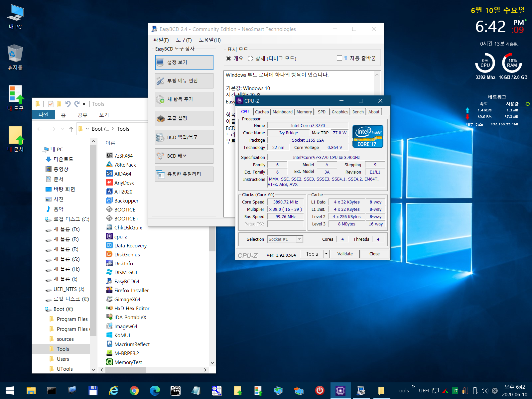532x399 pixels.
Task: Click 새 항목 추가 in EasyBCD
Action: pos(184,99)
